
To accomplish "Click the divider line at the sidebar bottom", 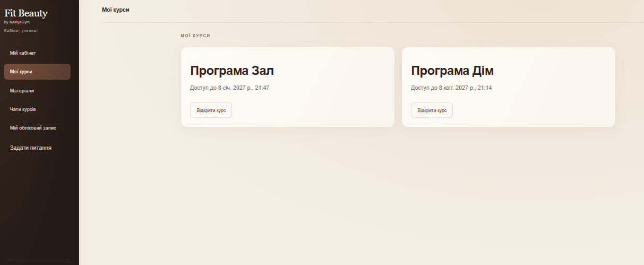I will click(x=37, y=260).
